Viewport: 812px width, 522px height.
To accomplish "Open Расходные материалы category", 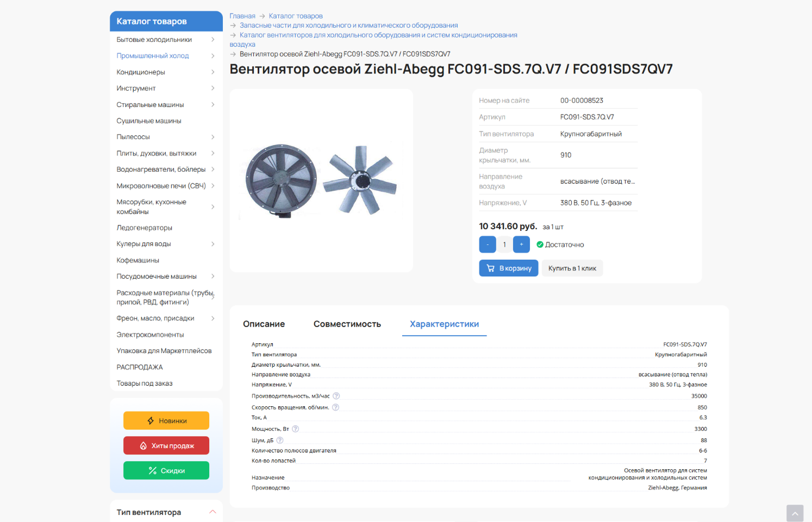I will click(165, 297).
